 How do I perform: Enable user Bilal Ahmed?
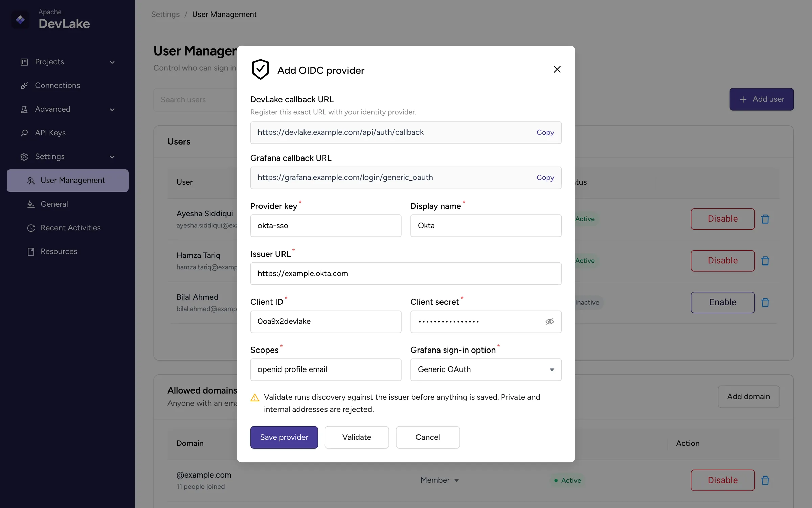723,302
